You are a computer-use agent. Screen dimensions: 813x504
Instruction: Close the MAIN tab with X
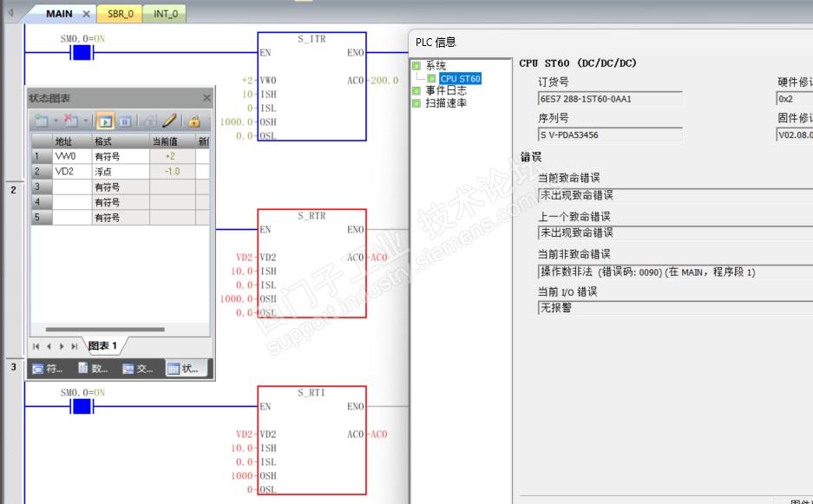(86, 15)
